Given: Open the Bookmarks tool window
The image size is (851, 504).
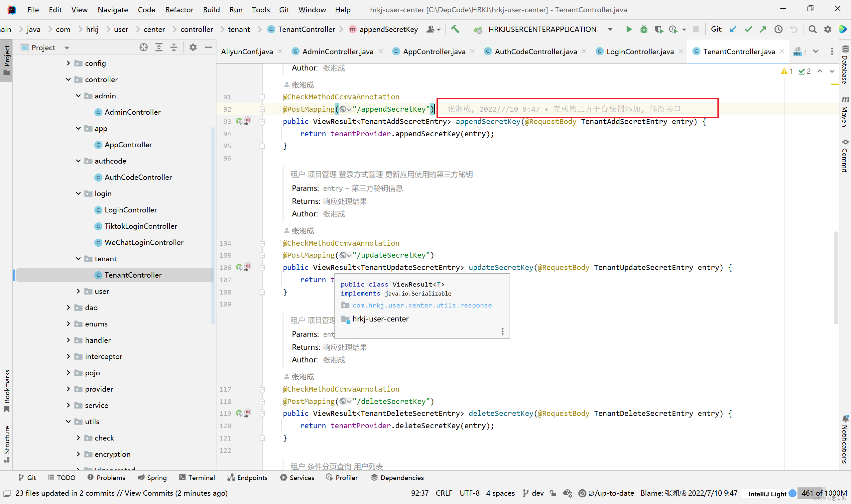Looking at the screenshot, I should pyautogui.click(x=7, y=391).
